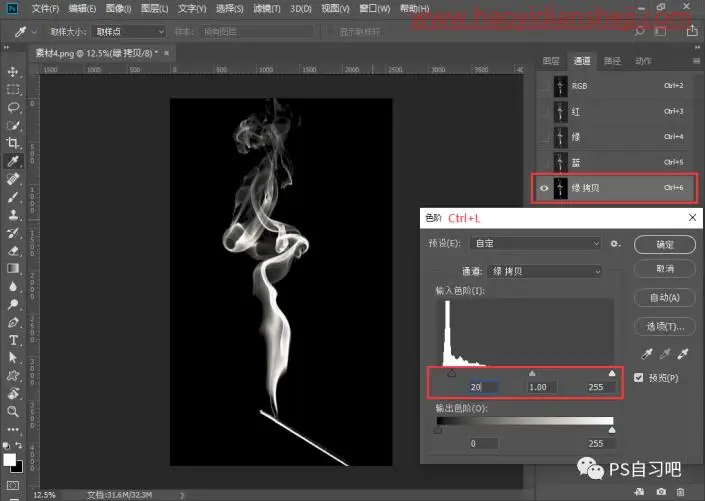Open the search icon in options bar

(x=639, y=31)
